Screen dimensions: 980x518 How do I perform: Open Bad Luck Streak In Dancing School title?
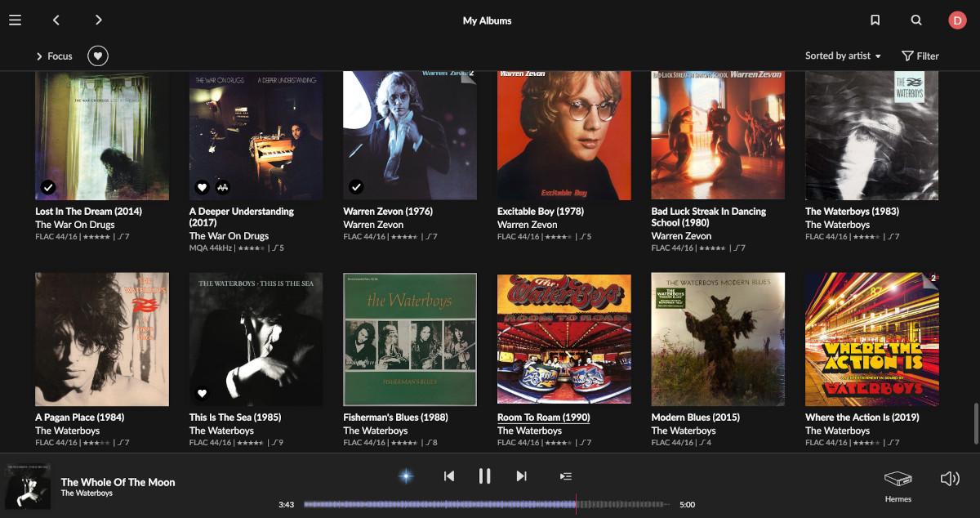coord(709,217)
